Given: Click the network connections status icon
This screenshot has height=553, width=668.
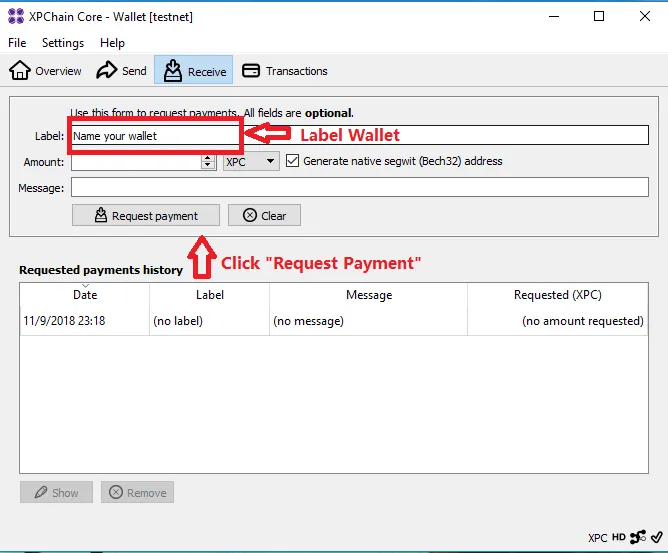Looking at the screenshot, I should pyautogui.click(x=638, y=537).
